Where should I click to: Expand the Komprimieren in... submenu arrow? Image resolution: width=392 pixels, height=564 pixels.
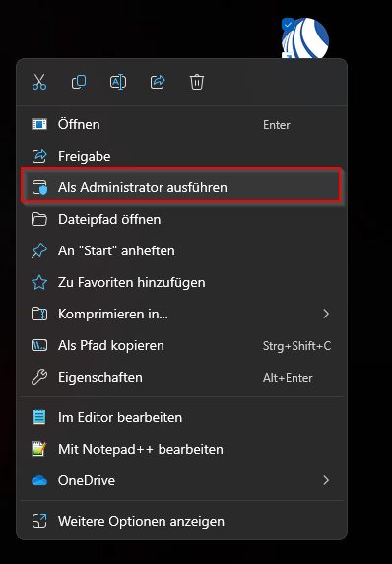326,314
